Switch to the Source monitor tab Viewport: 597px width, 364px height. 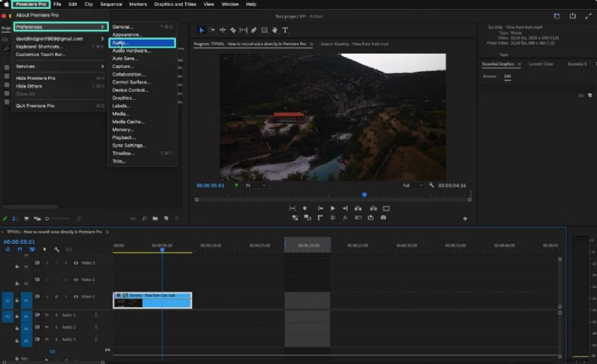[x=354, y=44]
